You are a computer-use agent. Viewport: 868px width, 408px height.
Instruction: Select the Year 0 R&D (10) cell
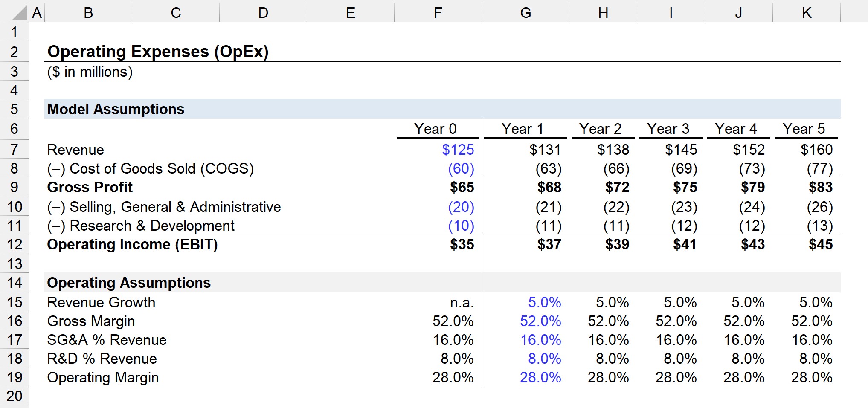pos(461,226)
